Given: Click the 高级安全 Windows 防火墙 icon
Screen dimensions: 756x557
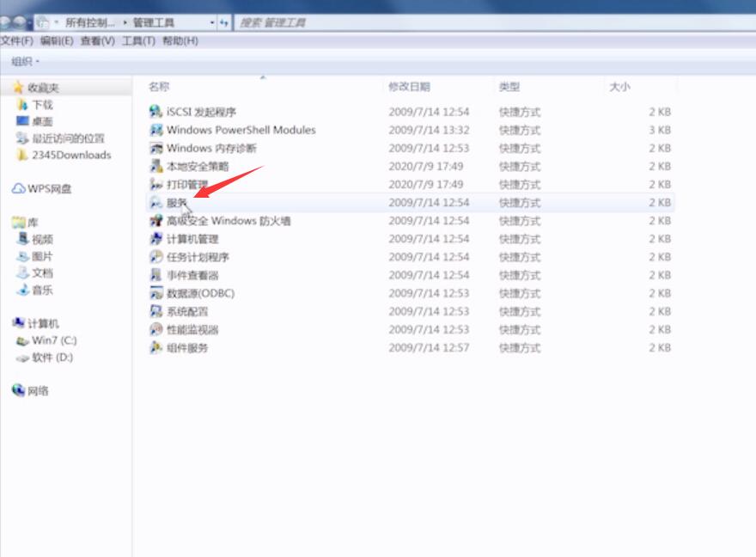Looking at the screenshot, I should tap(155, 221).
